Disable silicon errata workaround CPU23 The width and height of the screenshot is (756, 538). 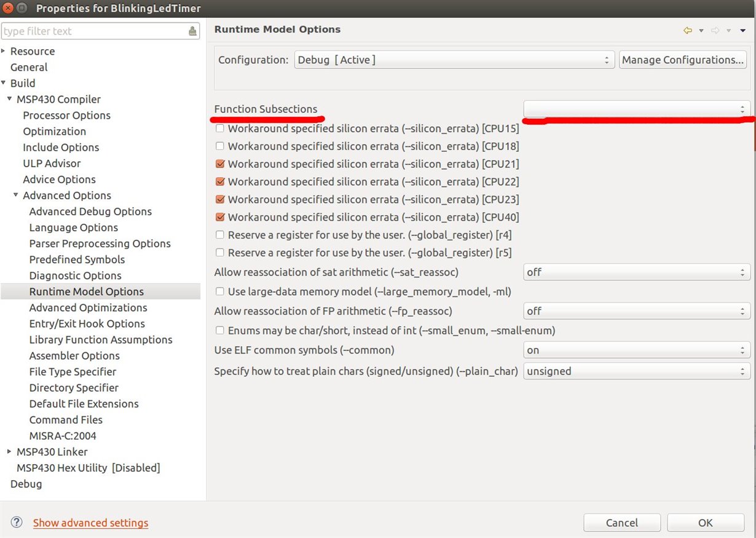coord(220,200)
